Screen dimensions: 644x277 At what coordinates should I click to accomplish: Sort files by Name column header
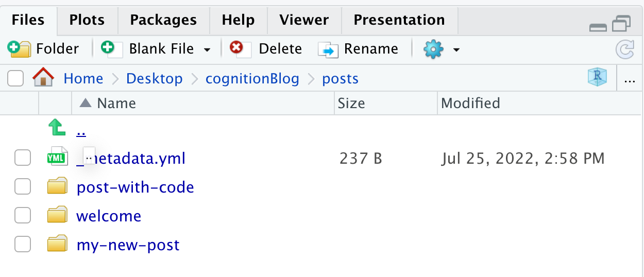point(116,103)
